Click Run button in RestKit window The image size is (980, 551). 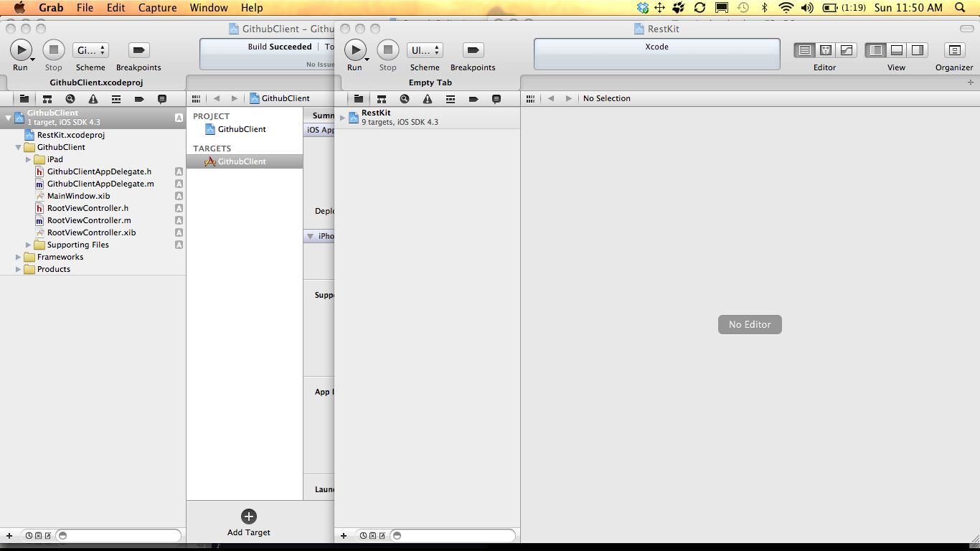click(355, 50)
